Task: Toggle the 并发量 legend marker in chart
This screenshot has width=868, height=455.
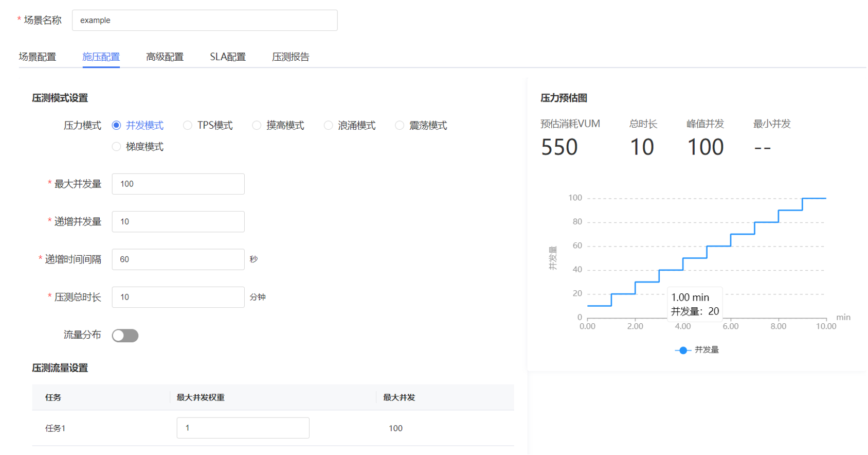Action: point(683,350)
